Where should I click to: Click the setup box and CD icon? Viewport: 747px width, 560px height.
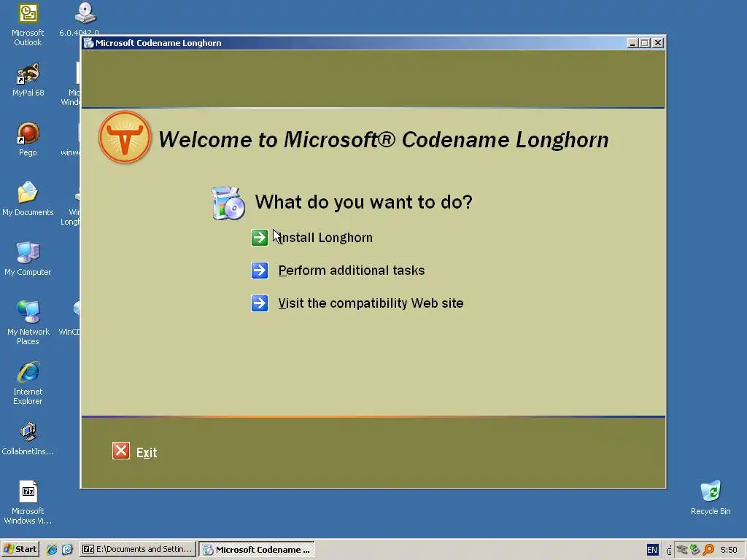tap(228, 203)
